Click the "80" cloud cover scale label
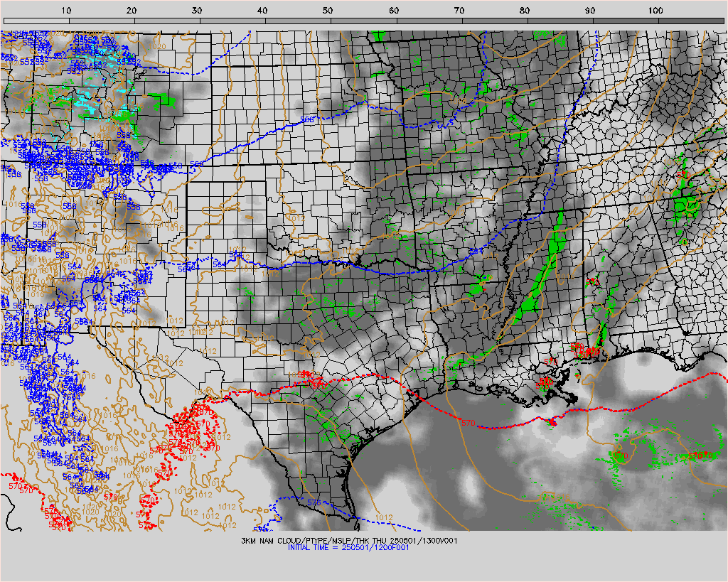The height and width of the screenshot is (582, 728). coord(525,10)
